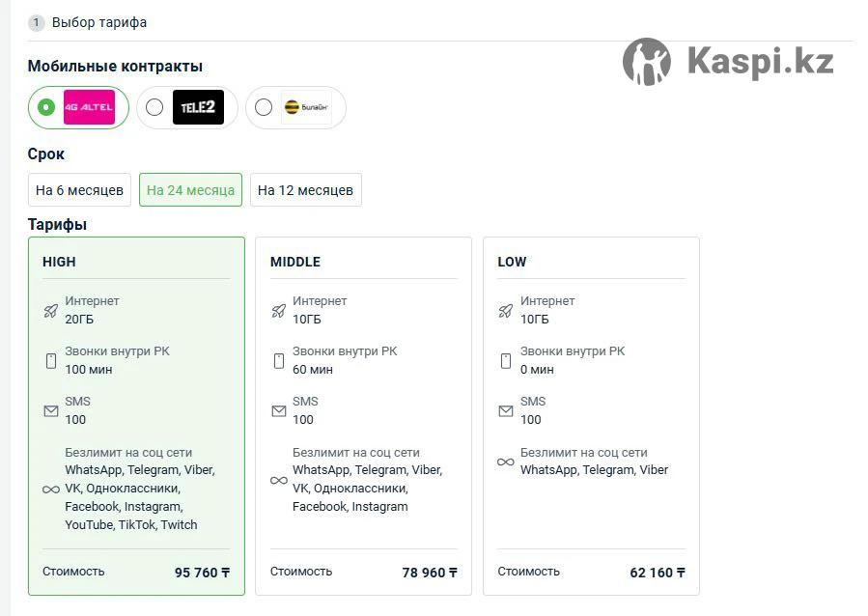Select the 4G Altel operator radio button
This screenshot has height=616, width=868.
click(x=46, y=107)
